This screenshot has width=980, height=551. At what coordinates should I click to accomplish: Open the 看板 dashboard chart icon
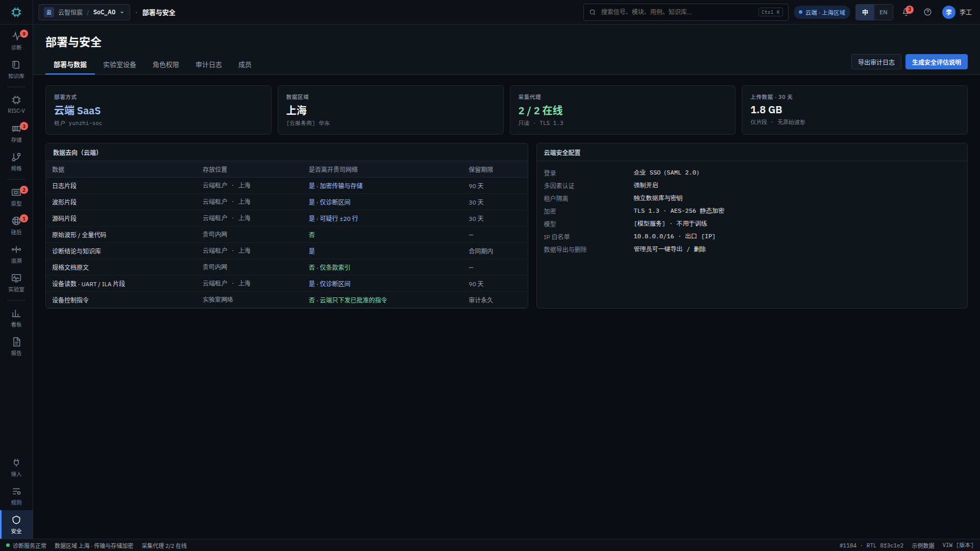click(x=16, y=318)
